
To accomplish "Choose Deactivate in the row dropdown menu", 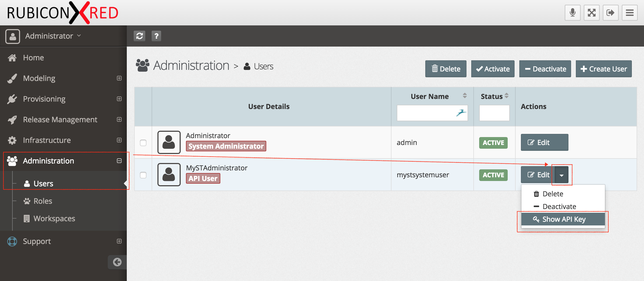I will coord(559,206).
